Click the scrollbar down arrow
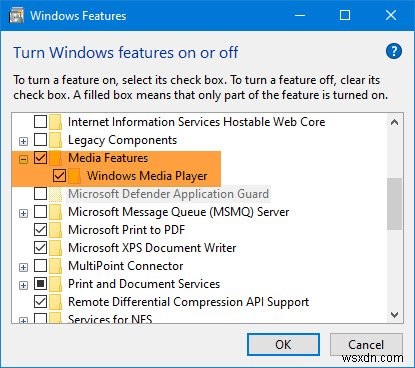Screen dimensions: 415x368 click(x=395, y=315)
